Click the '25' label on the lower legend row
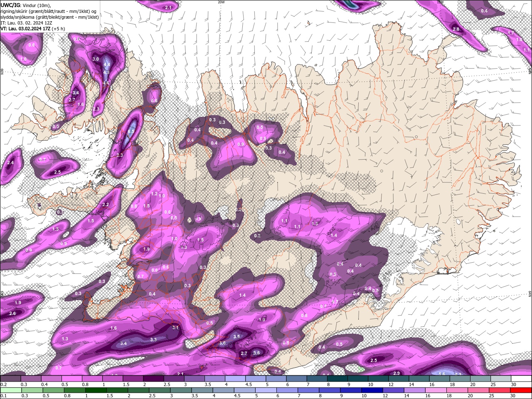This screenshot has height=399, width=532. coord(492,396)
